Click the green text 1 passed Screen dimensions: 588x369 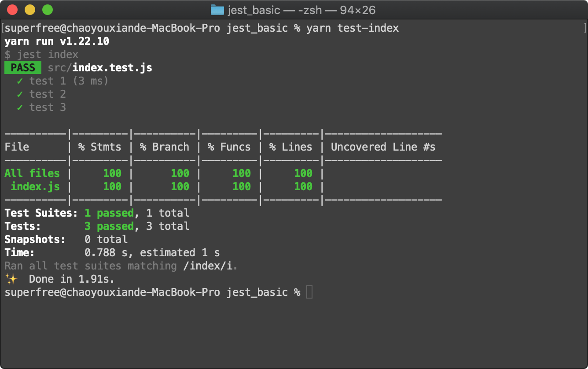click(x=109, y=213)
